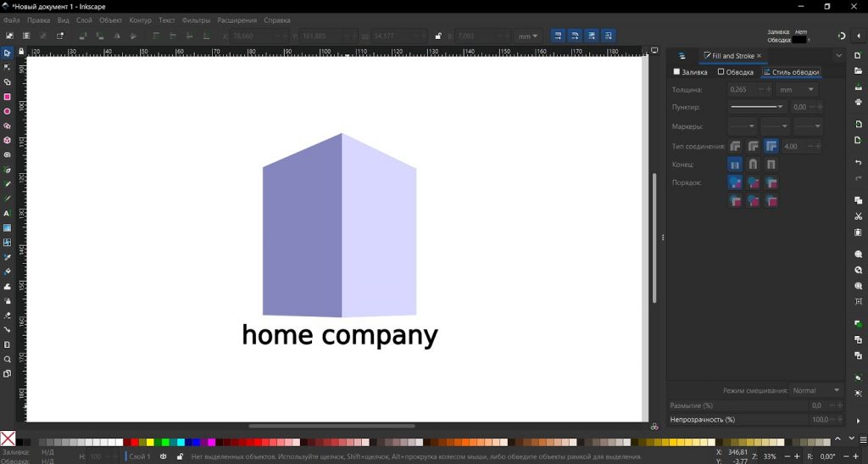868x464 pixels.
Task: Click the Undo arrow icon
Action: [x=858, y=162]
